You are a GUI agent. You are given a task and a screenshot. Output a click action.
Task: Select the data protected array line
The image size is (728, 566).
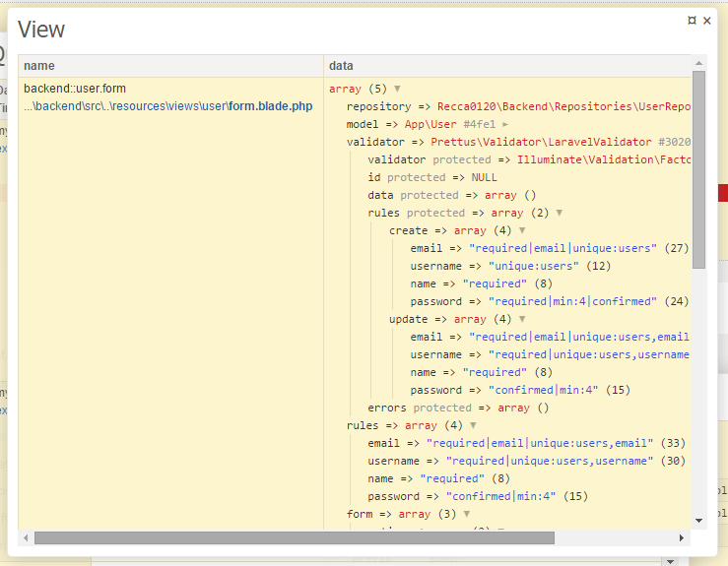452,195
